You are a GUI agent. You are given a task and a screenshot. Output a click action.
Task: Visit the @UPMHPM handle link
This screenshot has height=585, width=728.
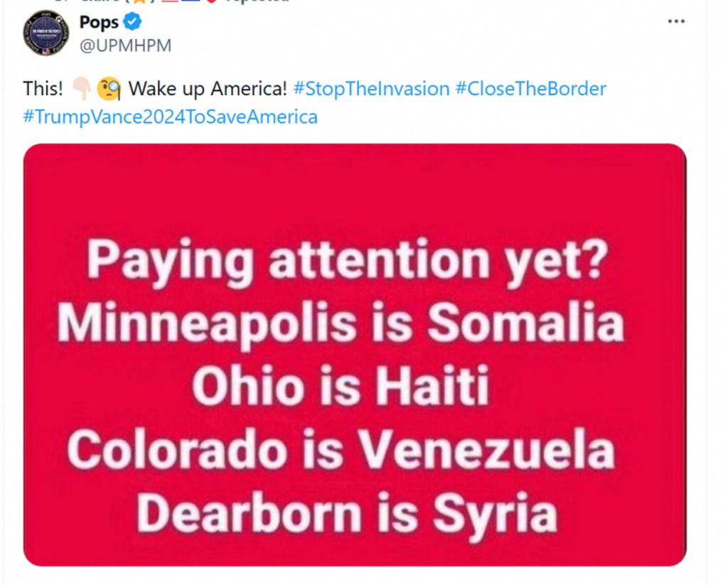pyautogui.click(x=125, y=45)
